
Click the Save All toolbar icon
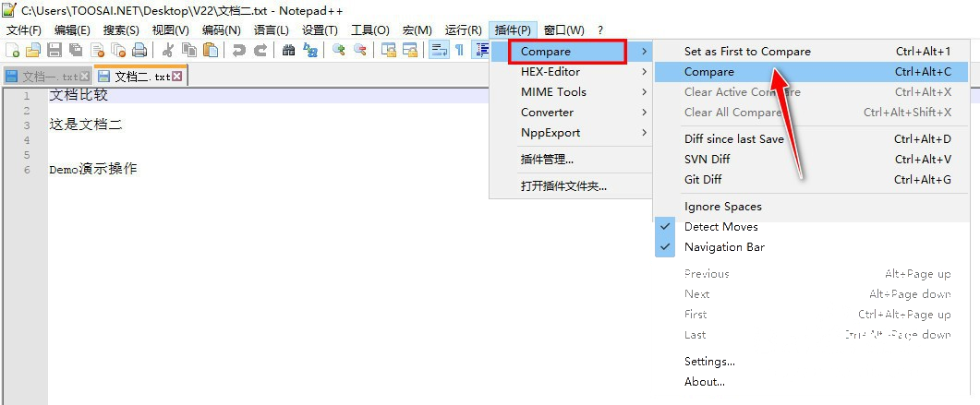pyautogui.click(x=76, y=50)
